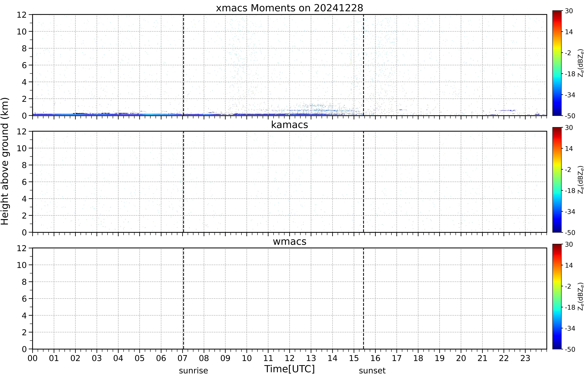Click the time tick label "04"

(x=118, y=358)
